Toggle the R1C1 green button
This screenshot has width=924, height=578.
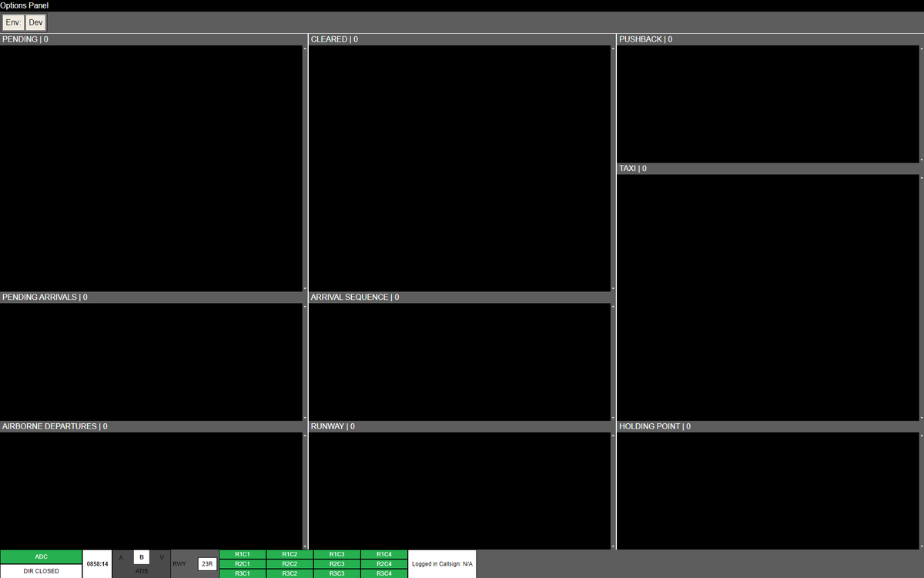coord(243,554)
